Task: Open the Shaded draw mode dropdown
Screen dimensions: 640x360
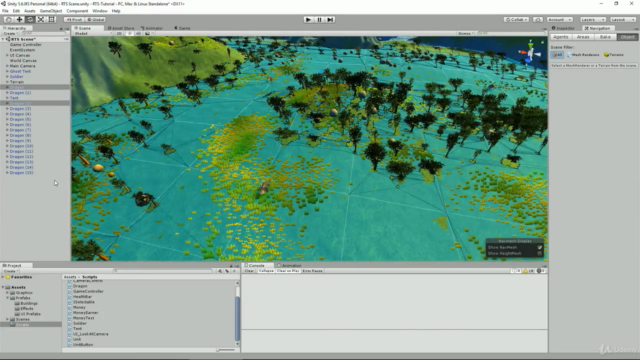Action: coord(93,33)
